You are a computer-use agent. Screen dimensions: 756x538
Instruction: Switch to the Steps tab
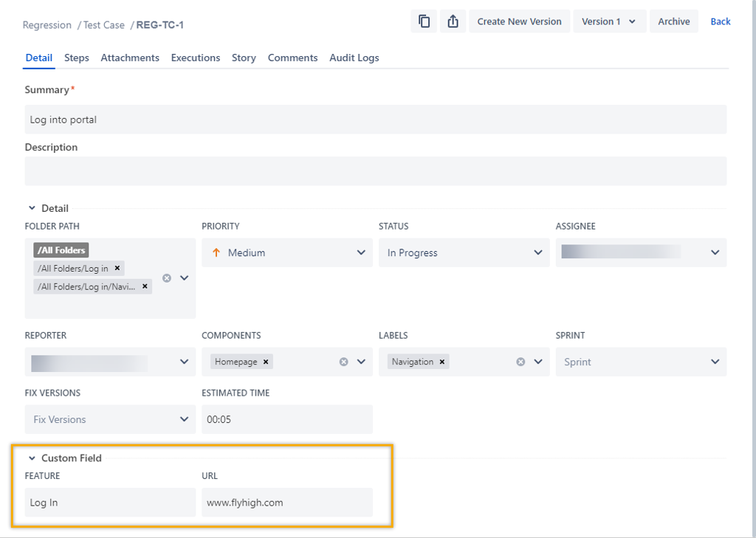tap(76, 58)
